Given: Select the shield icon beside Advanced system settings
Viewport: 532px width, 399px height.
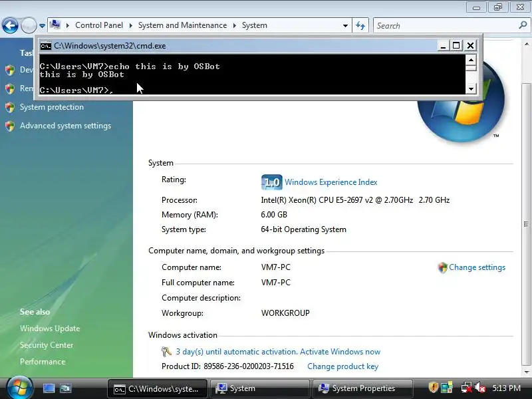Looking at the screenshot, I should point(10,126).
